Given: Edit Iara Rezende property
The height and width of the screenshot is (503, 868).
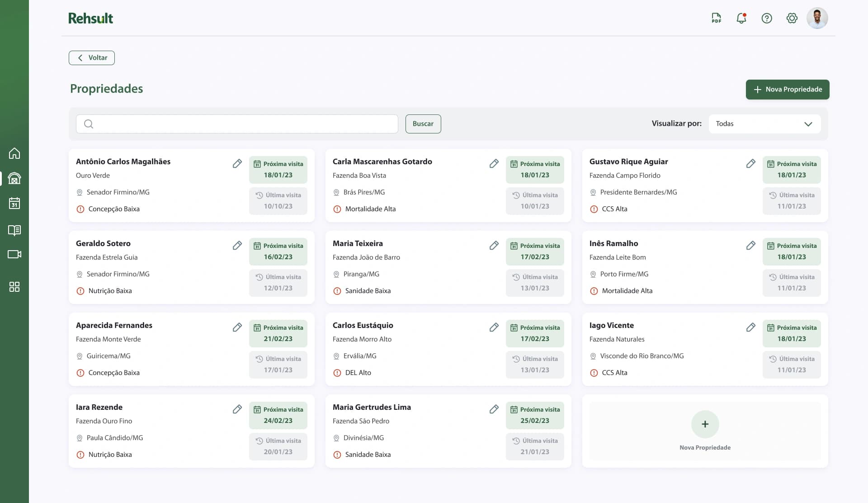Looking at the screenshot, I should [x=237, y=409].
